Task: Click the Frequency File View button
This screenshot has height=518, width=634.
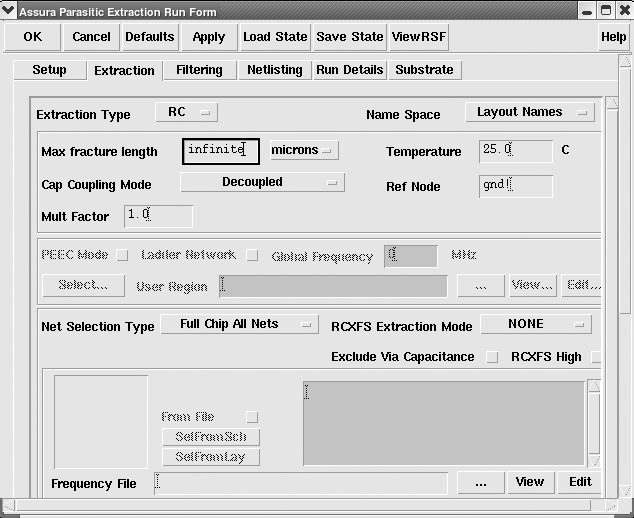Action: pos(530,482)
